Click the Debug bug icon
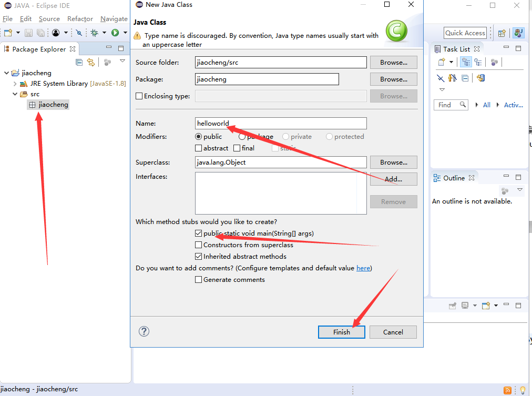 tap(95, 33)
